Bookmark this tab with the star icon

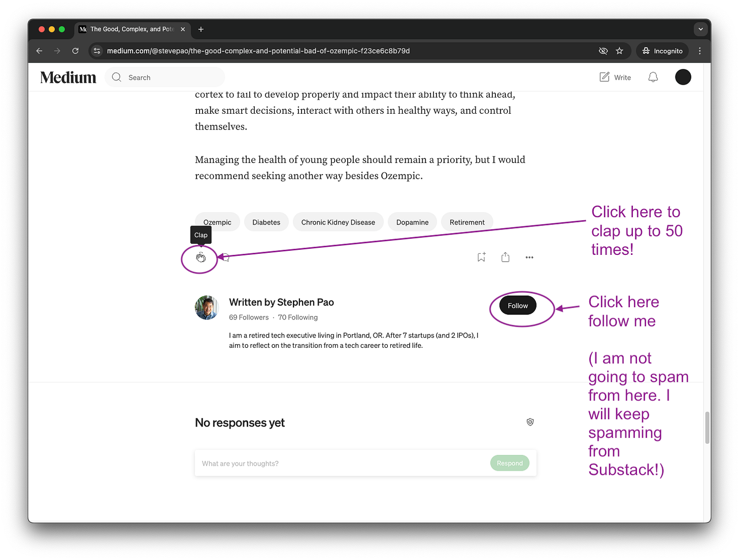619,51
